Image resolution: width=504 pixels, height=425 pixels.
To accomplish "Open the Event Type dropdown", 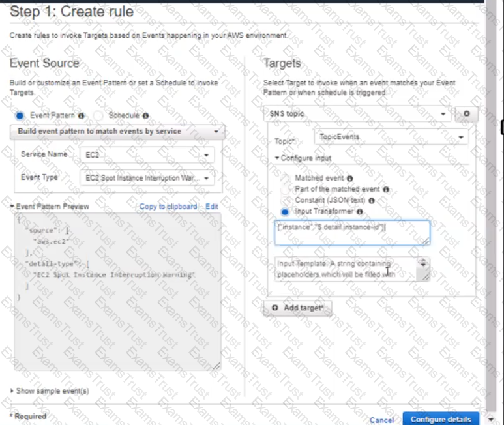I will coord(147,178).
